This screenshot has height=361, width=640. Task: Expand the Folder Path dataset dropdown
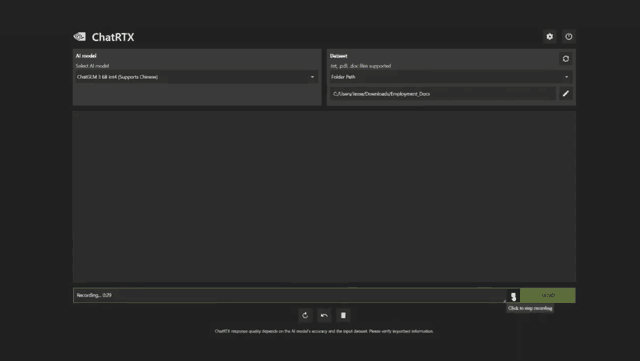(451, 77)
